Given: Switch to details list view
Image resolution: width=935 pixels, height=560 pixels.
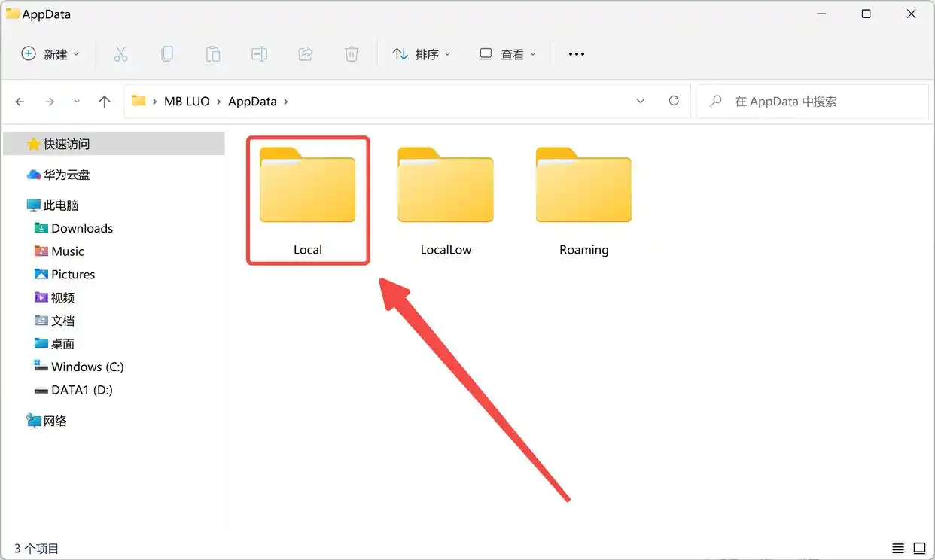Looking at the screenshot, I should point(898,548).
